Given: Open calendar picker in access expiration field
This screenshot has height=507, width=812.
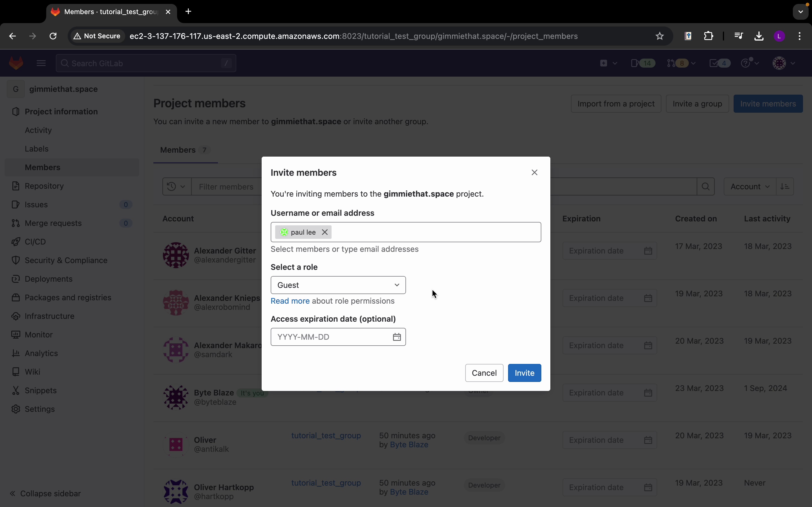Looking at the screenshot, I should (397, 337).
